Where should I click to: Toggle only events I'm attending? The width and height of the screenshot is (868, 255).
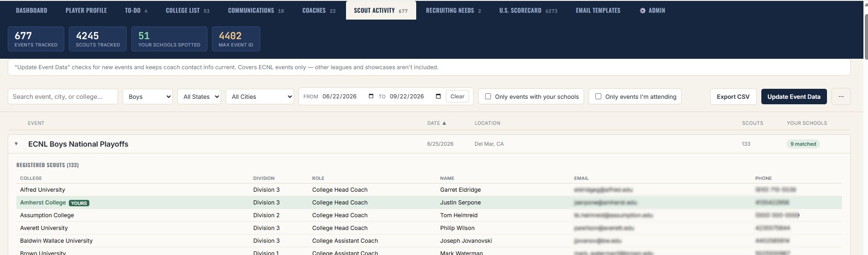pos(598,97)
